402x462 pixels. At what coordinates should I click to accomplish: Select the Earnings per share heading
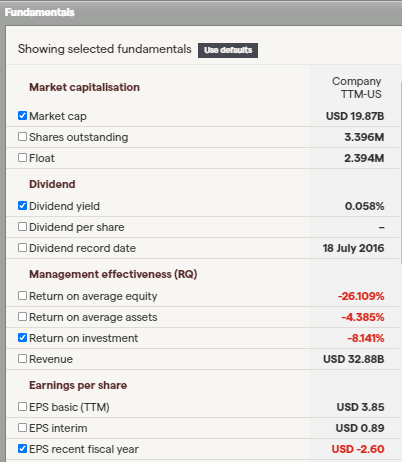[x=78, y=385]
